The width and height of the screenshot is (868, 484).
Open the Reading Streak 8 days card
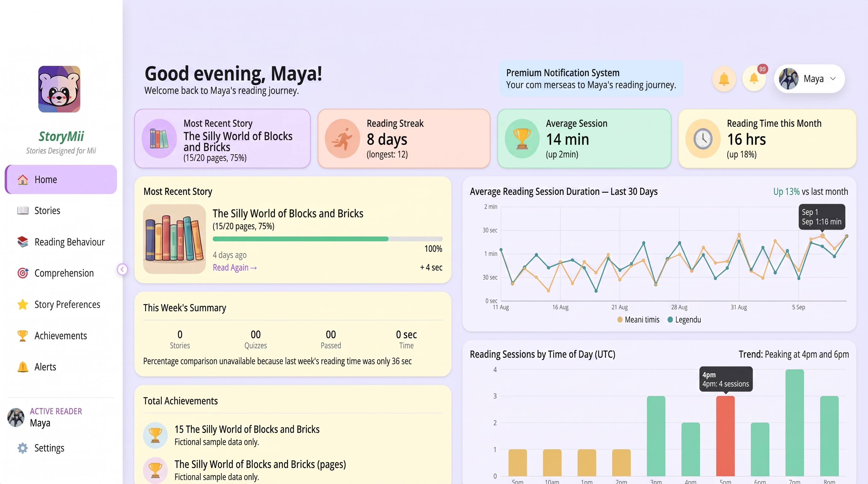[x=404, y=138]
